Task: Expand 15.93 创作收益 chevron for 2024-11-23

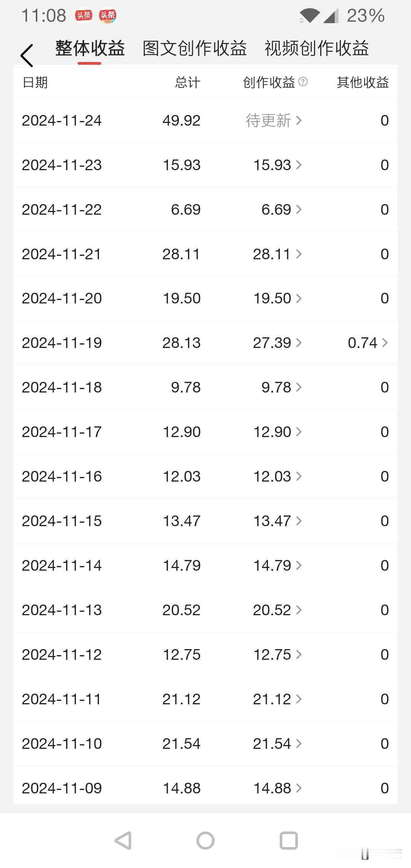Action: pos(299,165)
